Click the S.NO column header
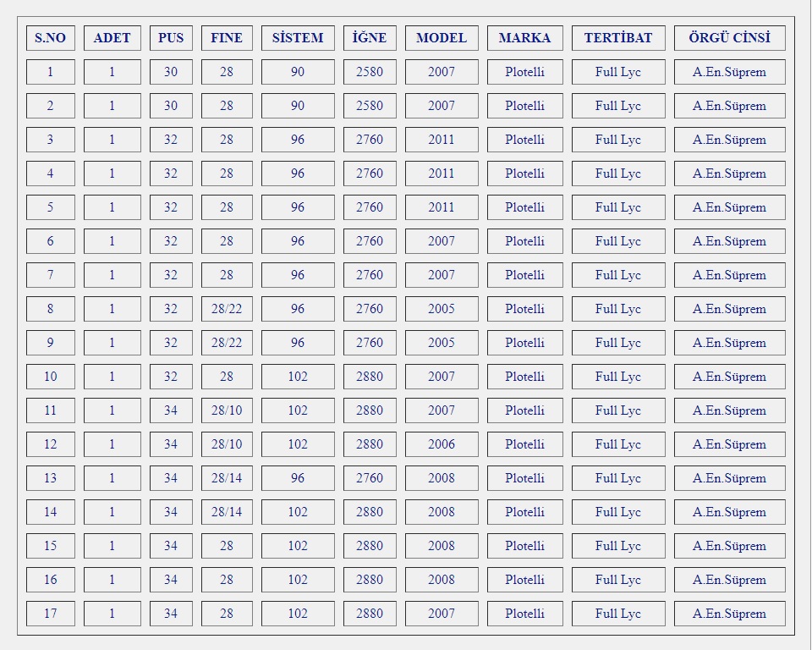The image size is (812, 650). click(x=50, y=38)
